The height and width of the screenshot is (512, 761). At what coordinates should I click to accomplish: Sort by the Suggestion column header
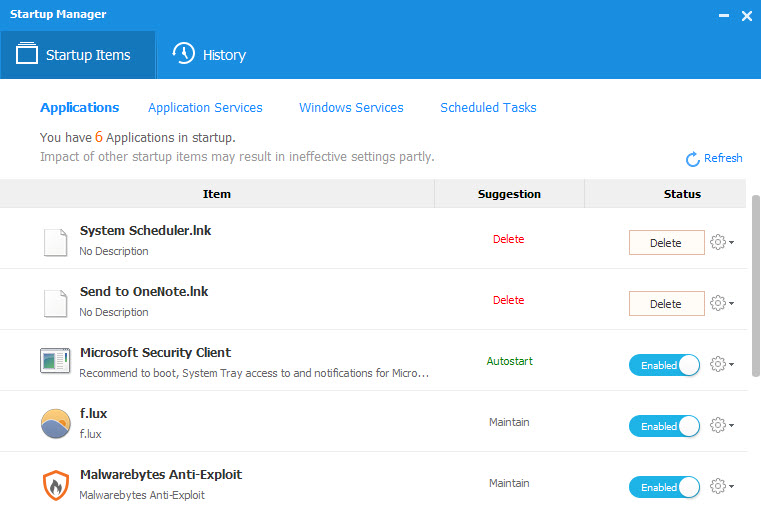[x=509, y=194]
